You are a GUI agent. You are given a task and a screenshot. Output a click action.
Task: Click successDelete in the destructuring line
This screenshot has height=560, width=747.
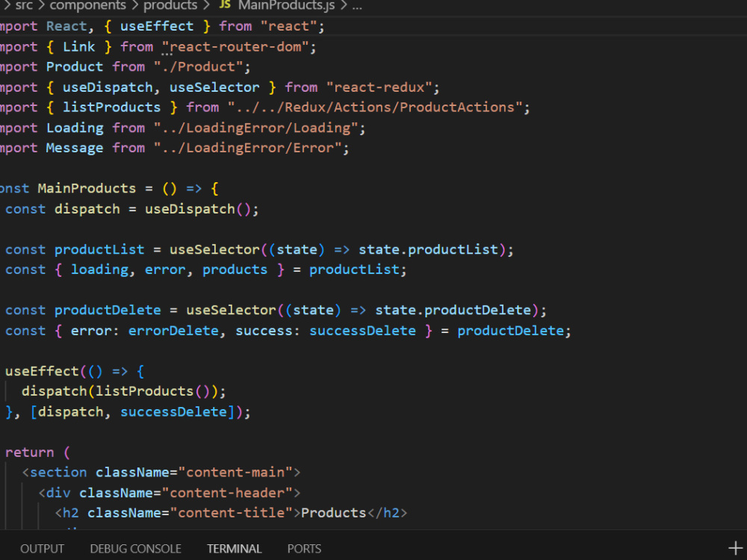362,331
